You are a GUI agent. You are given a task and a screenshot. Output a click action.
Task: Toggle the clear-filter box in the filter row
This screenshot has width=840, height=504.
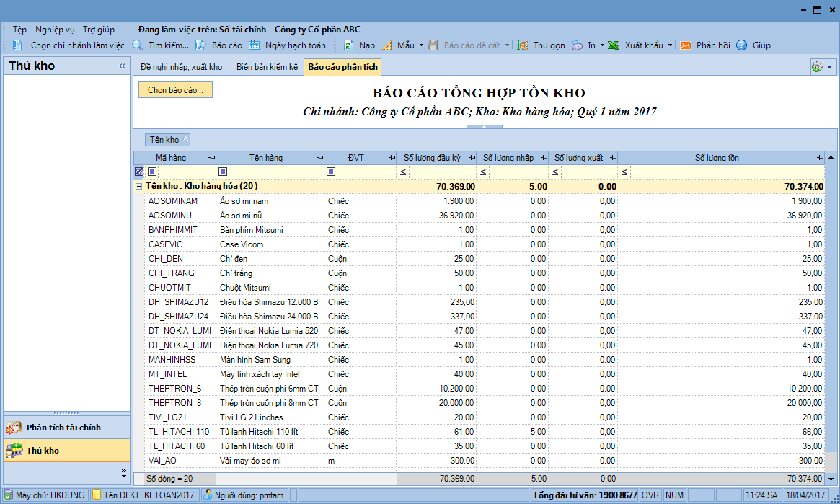coord(139,172)
